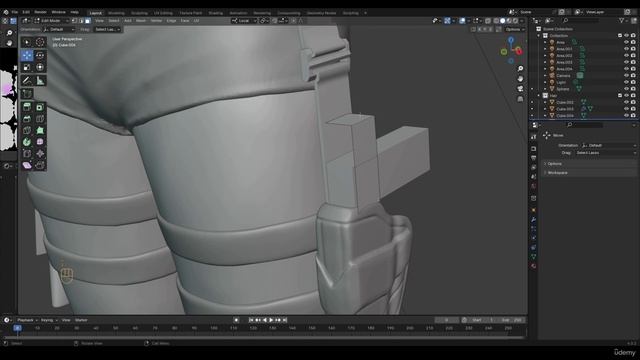Open the Edit Mode dropdown
Viewport: 640px width, 360px height.
[52, 20]
